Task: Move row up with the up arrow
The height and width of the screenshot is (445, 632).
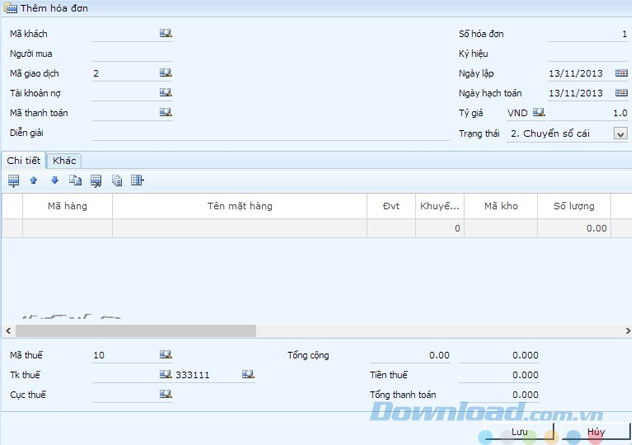Action: click(33, 181)
